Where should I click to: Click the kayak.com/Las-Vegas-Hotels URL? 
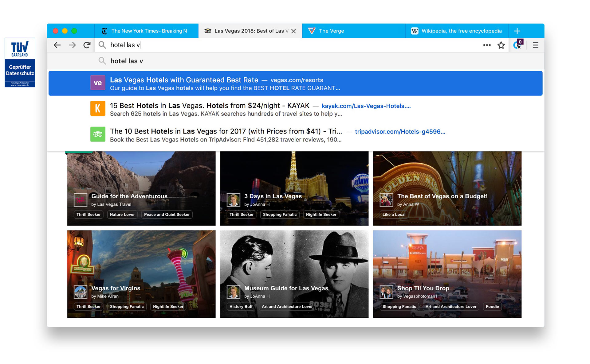[366, 106]
